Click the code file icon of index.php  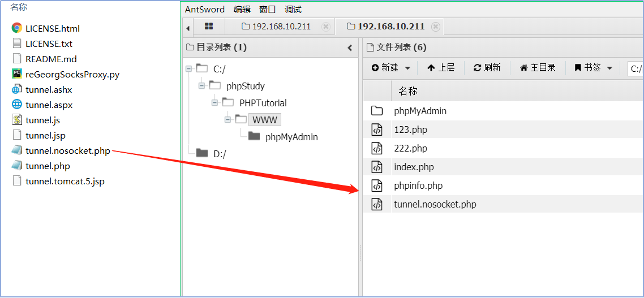coord(377,167)
